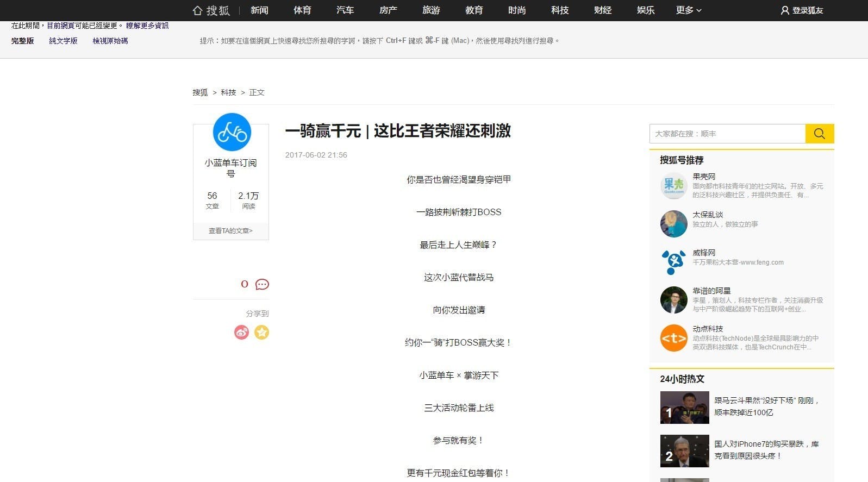The width and height of the screenshot is (868, 482).
Task: Click the line 最后走上人生巅峰？
Action: click(459, 245)
